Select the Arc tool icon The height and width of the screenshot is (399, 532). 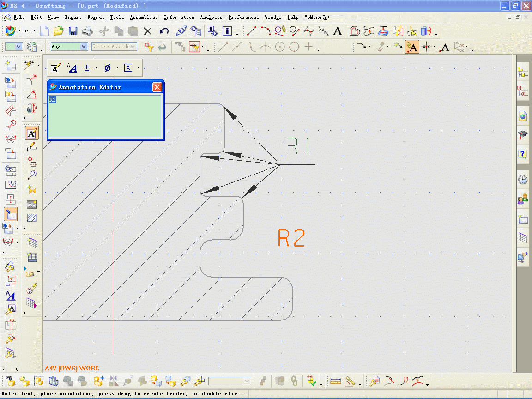pyautogui.click(x=266, y=31)
